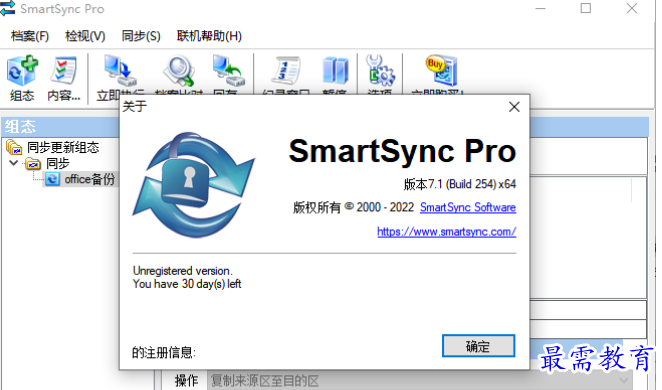
Task: Maximize the SmartSync Pro window
Action: click(x=586, y=8)
